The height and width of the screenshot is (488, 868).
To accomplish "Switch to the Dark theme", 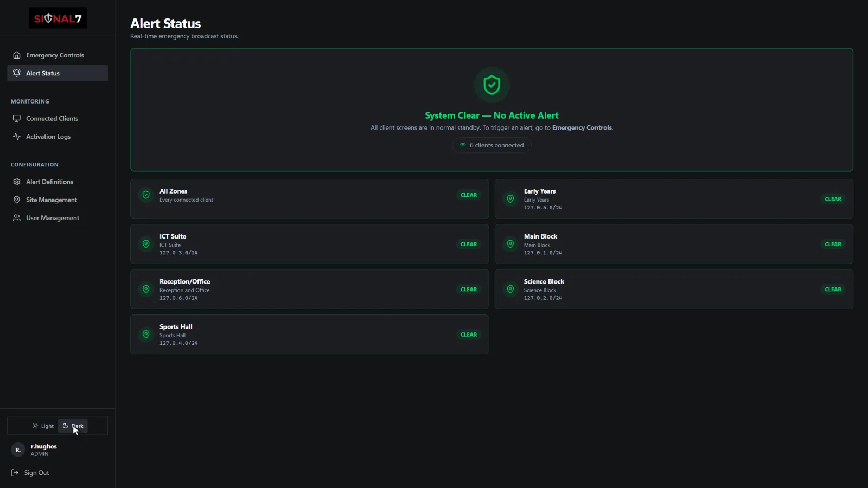I will pos(73,426).
